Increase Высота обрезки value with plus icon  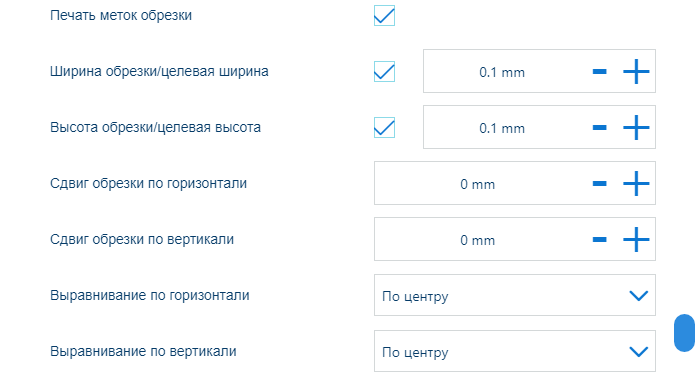click(x=636, y=128)
